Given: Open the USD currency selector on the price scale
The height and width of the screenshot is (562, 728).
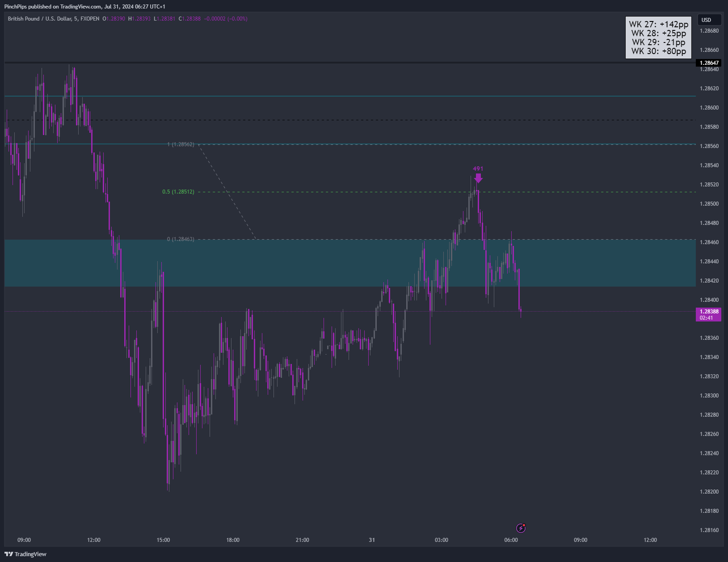Looking at the screenshot, I should pos(710,20).
